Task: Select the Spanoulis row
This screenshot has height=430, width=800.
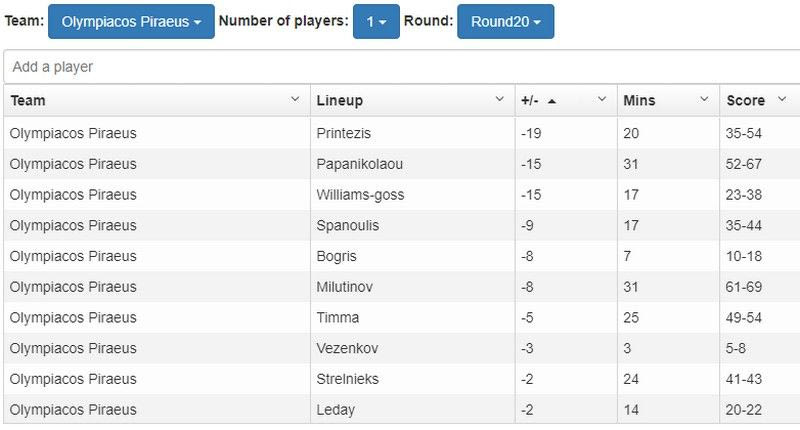Action: click(348, 226)
